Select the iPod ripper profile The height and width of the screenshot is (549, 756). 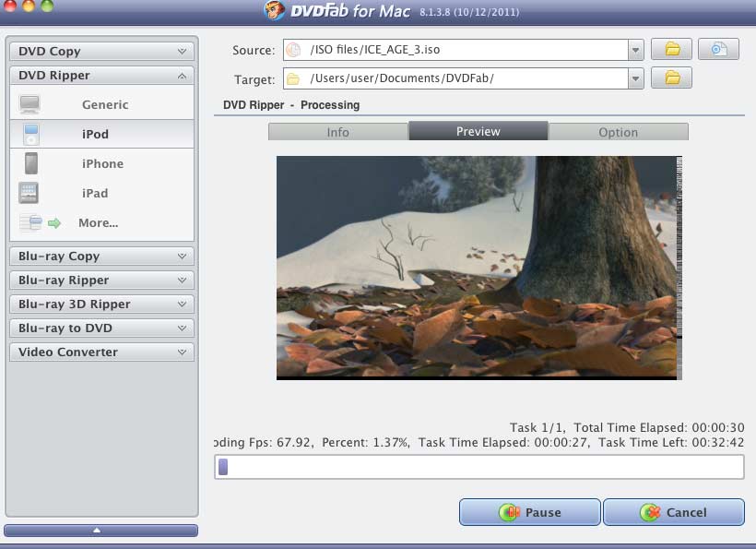coord(101,134)
